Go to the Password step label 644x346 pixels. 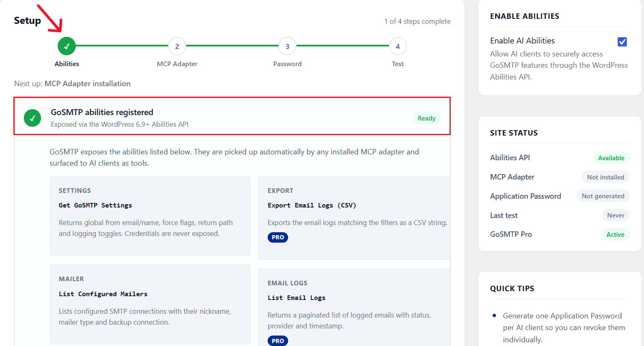[x=287, y=64]
